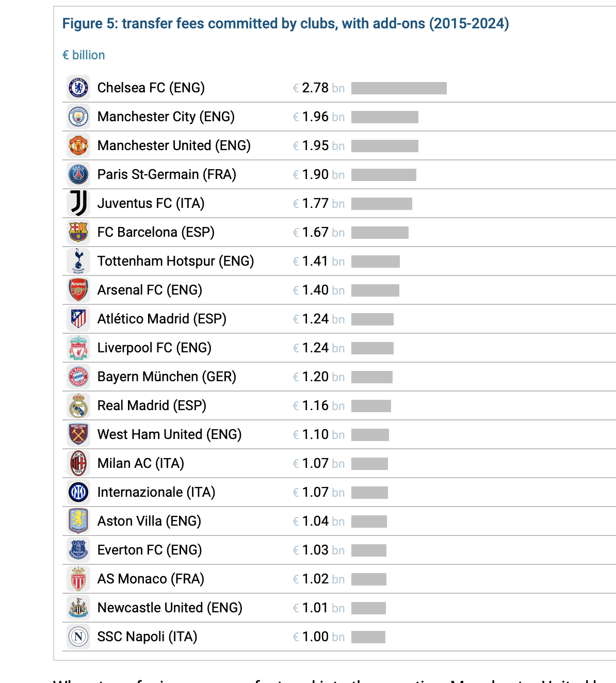Click the Aston Villa crest
The height and width of the screenshot is (683, 616).
point(78,521)
